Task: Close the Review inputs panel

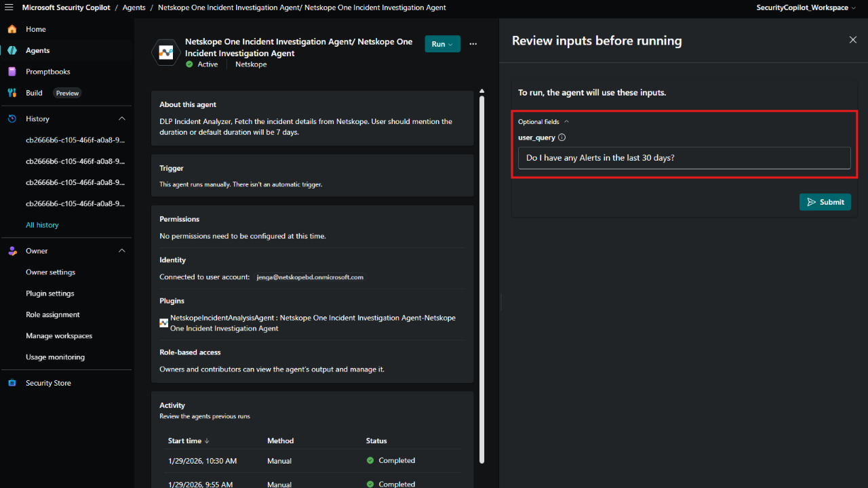Action: click(x=853, y=40)
